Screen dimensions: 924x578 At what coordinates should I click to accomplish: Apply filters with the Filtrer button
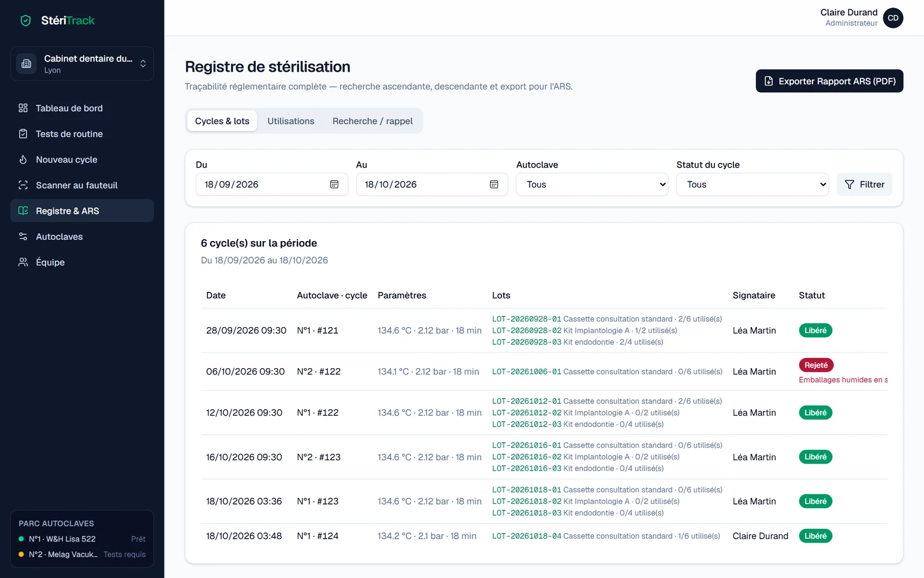point(865,184)
